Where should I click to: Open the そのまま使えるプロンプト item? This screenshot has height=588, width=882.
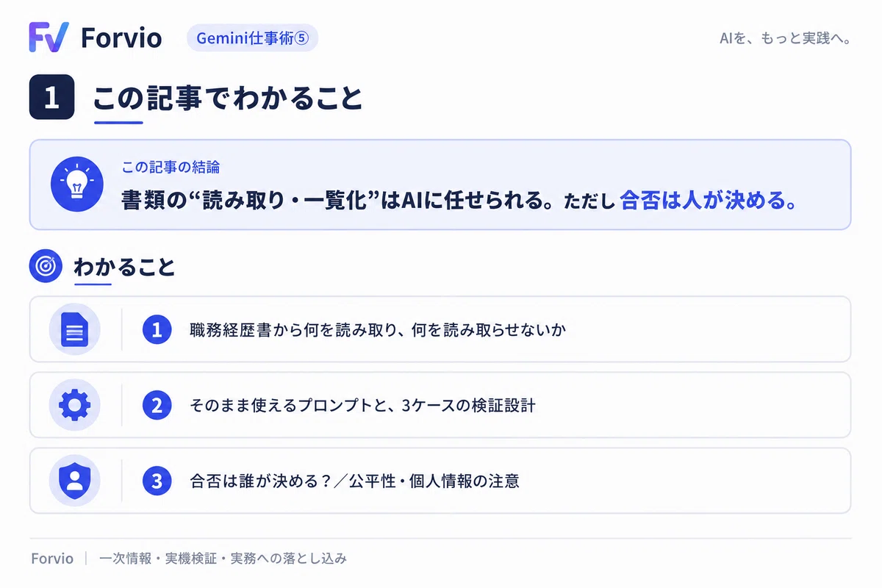pos(440,405)
